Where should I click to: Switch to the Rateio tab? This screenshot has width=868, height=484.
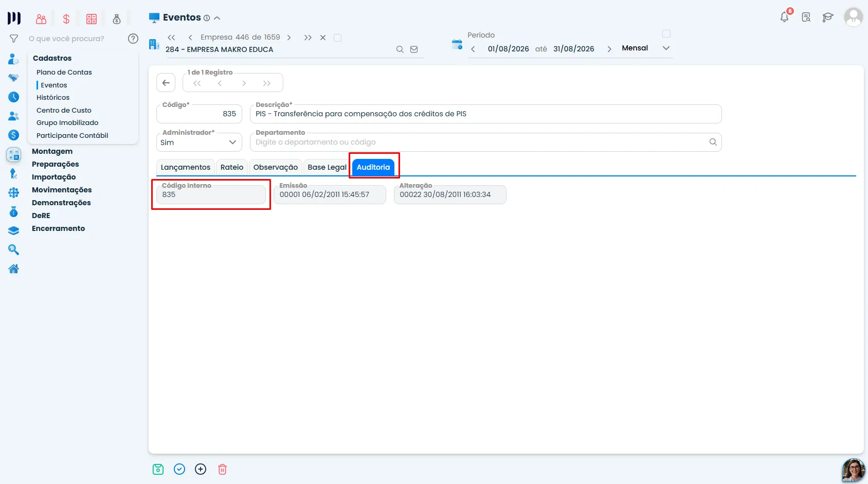coord(232,167)
